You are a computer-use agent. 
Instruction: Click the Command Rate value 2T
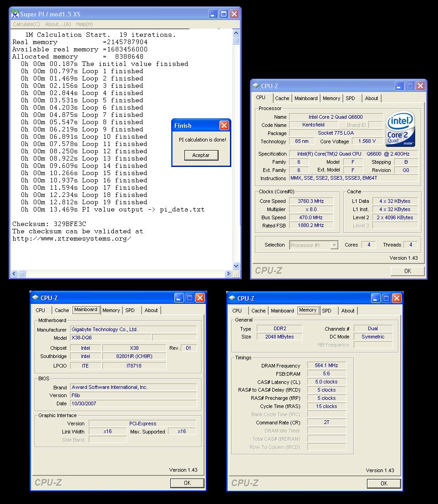coord(326,423)
